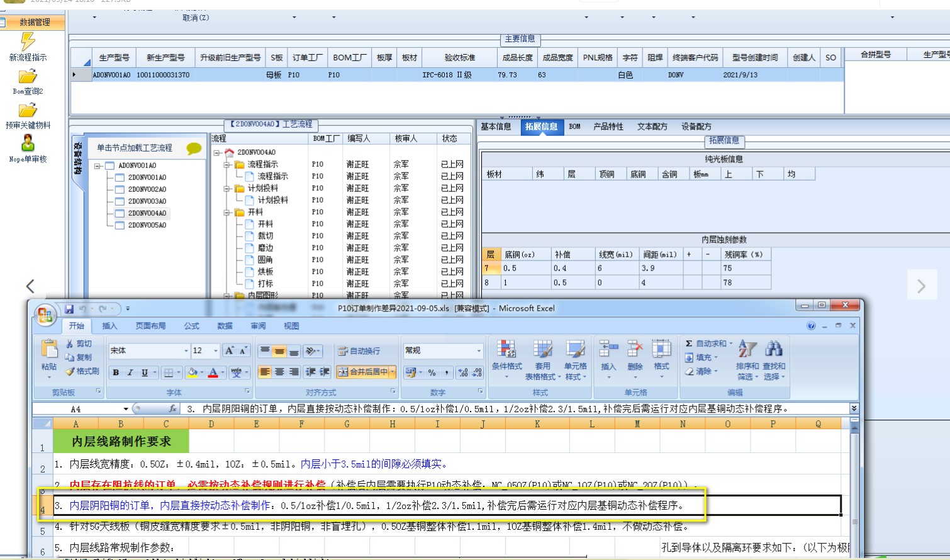Viewport: 950px width, 560px height.
Task: Click the left arrow navigation chevron
Action: click(x=30, y=286)
